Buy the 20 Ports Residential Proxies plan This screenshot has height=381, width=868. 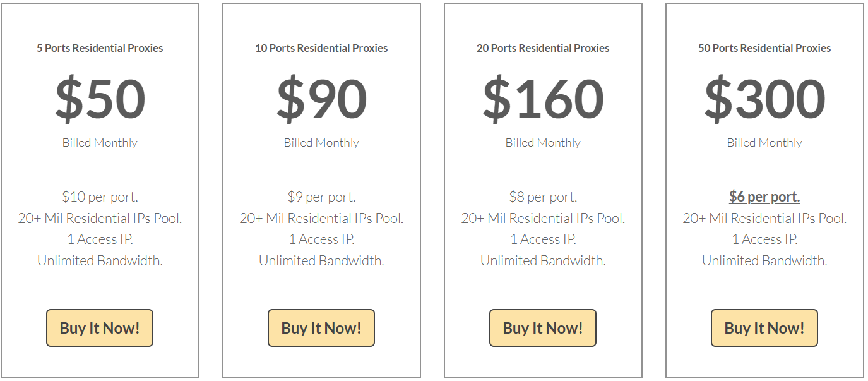tap(543, 328)
